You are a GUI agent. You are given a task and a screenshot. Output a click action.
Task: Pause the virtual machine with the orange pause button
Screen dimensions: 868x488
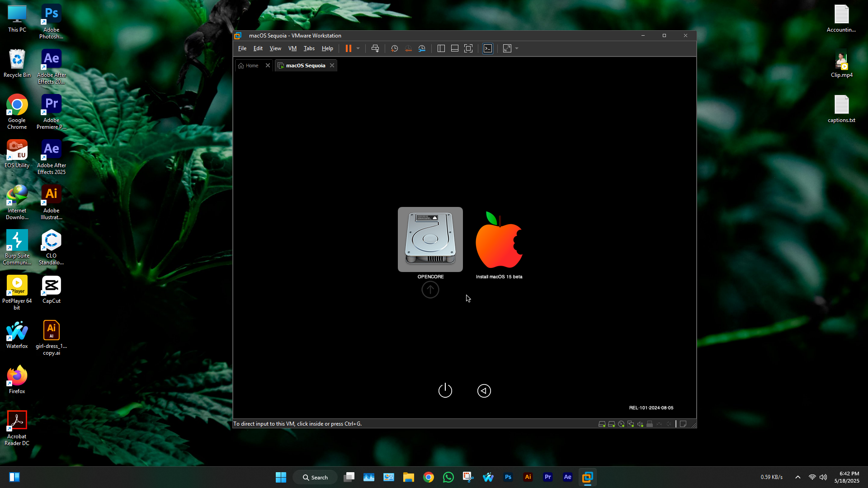tap(349, 48)
